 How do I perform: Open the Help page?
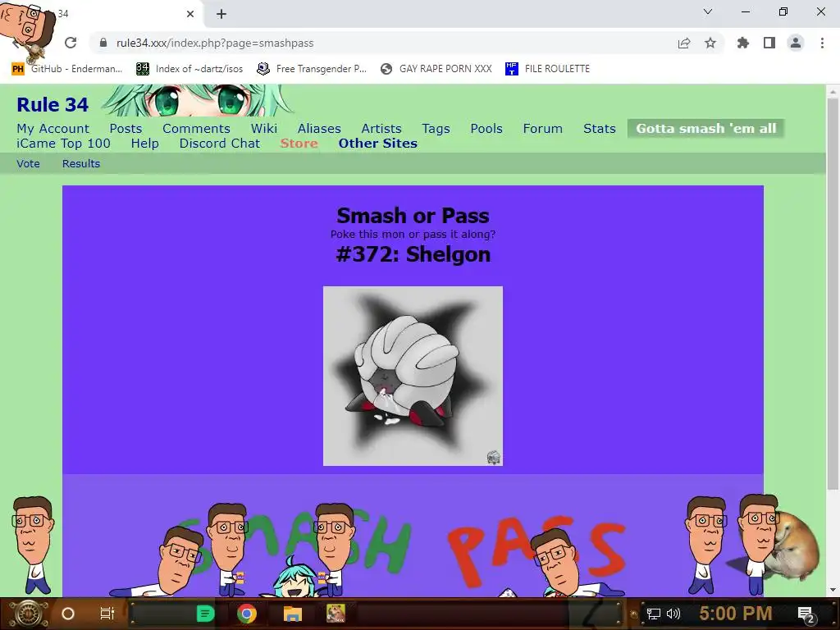click(145, 144)
